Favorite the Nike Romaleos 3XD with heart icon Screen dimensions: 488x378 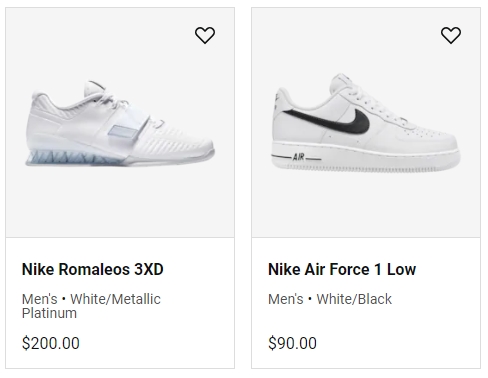pyautogui.click(x=205, y=35)
